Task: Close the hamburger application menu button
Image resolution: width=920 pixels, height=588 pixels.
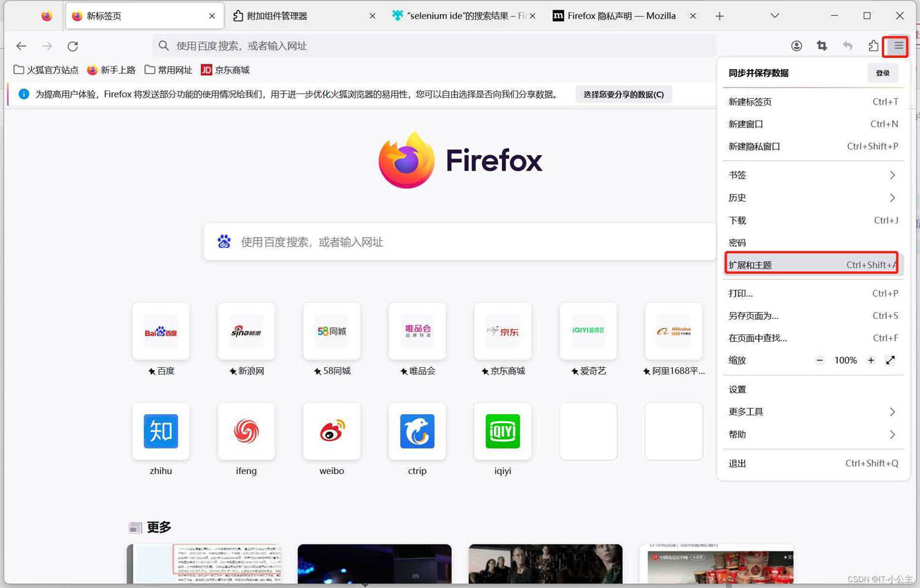Action: (898, 46)
